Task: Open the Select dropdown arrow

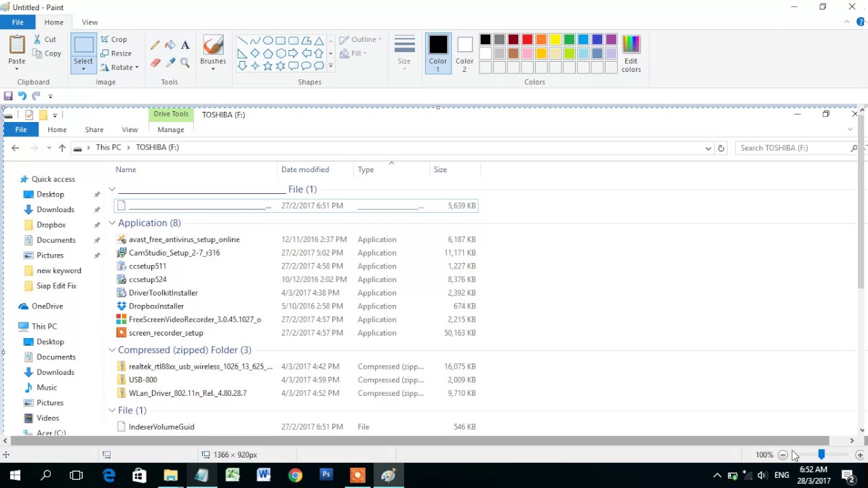Action: point(83,67)
